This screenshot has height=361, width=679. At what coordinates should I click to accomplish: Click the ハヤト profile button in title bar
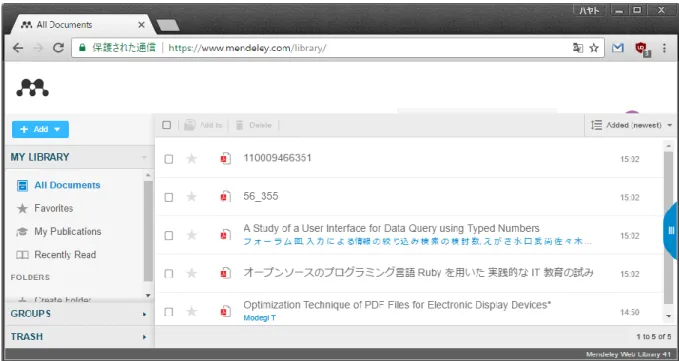pos(590,10)
